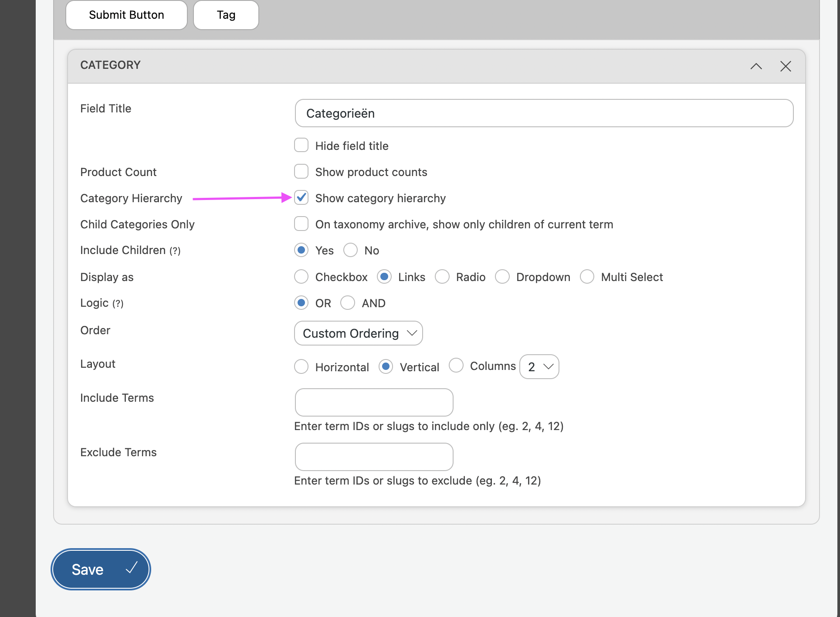Select Horizontal layout option
The width and height of the screenshot is (840, 617).
301,366
